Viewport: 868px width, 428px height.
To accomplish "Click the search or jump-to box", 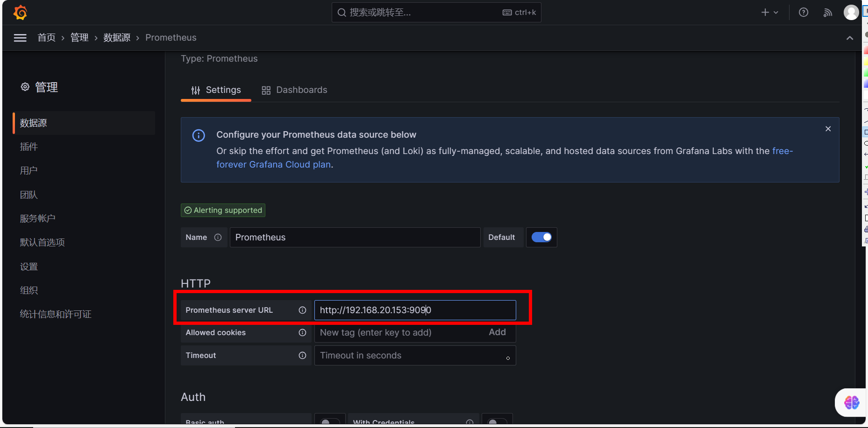I will 436,13.
